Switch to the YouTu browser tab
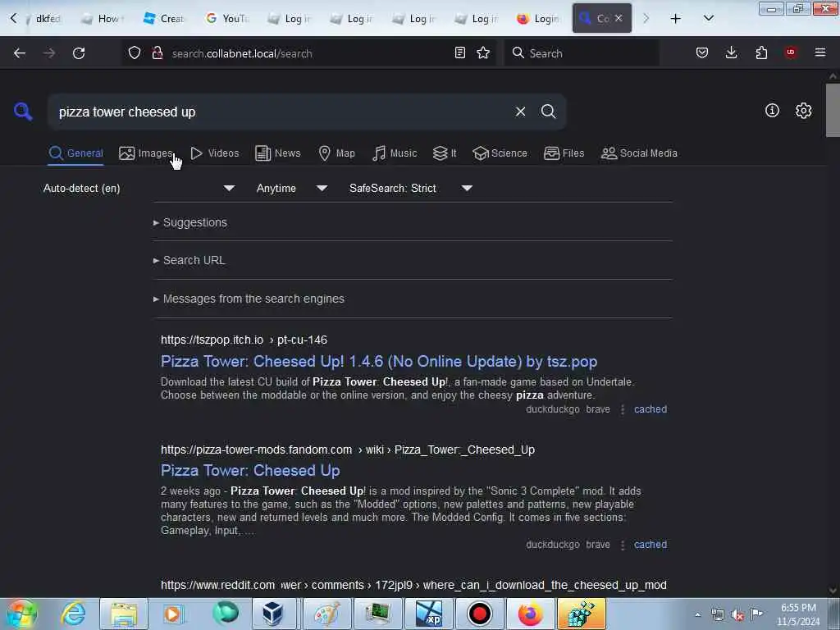The image size is (840, 630). (x=227, y=19)
